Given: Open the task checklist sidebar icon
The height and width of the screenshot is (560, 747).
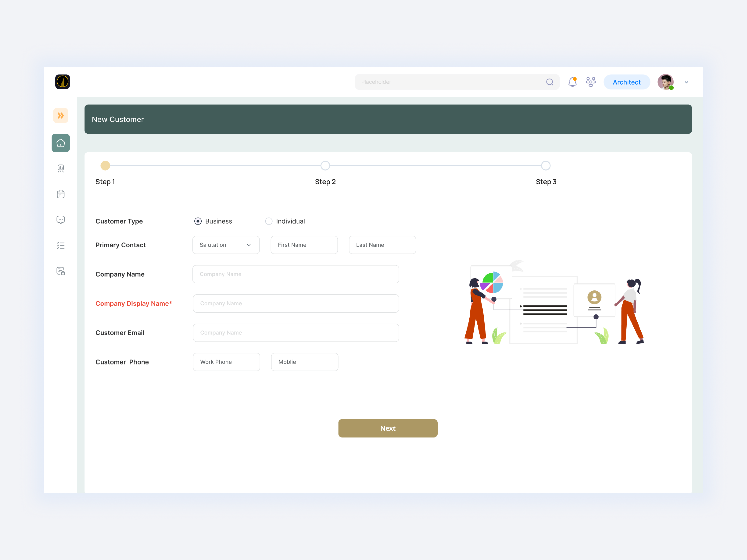Looking at the screenshot, I should pyautogui.click(x=61, y=245).
